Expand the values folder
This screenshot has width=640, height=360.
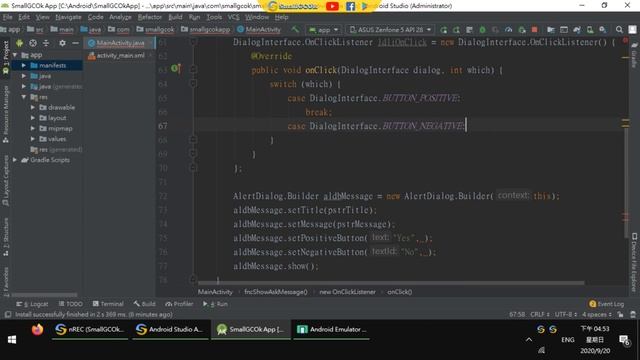coord(33,139)
